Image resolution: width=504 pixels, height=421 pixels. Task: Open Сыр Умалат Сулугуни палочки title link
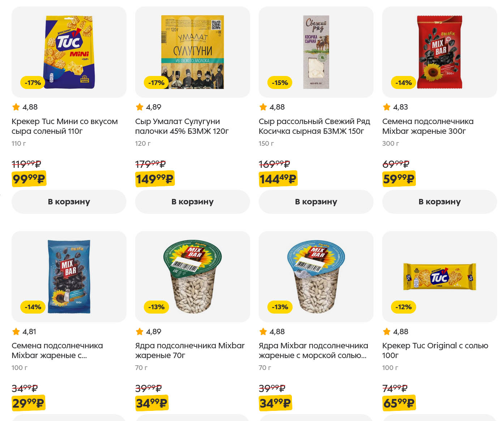click(x=182, y=126)
